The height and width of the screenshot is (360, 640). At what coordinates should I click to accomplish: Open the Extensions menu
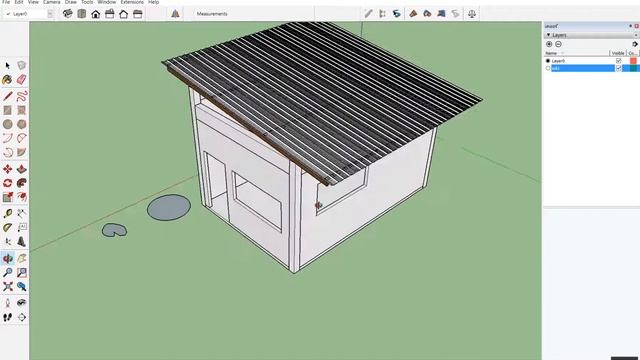(132, 2)
